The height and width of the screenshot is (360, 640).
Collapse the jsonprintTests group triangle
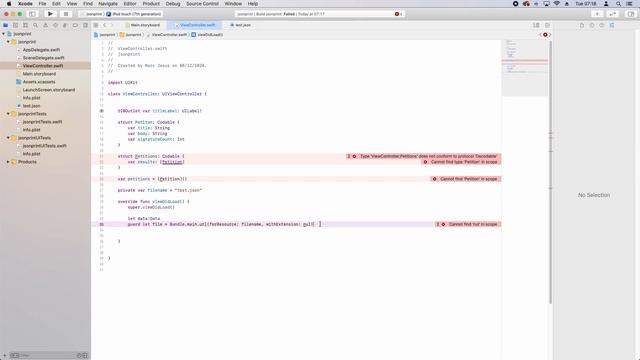coord(8,114)
